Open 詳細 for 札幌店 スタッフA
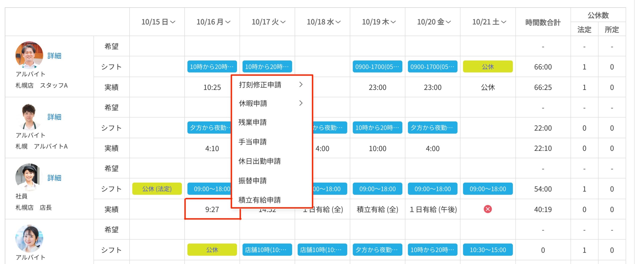The height and width of the screenshot is (264, 644). click(x=54, y=56)
